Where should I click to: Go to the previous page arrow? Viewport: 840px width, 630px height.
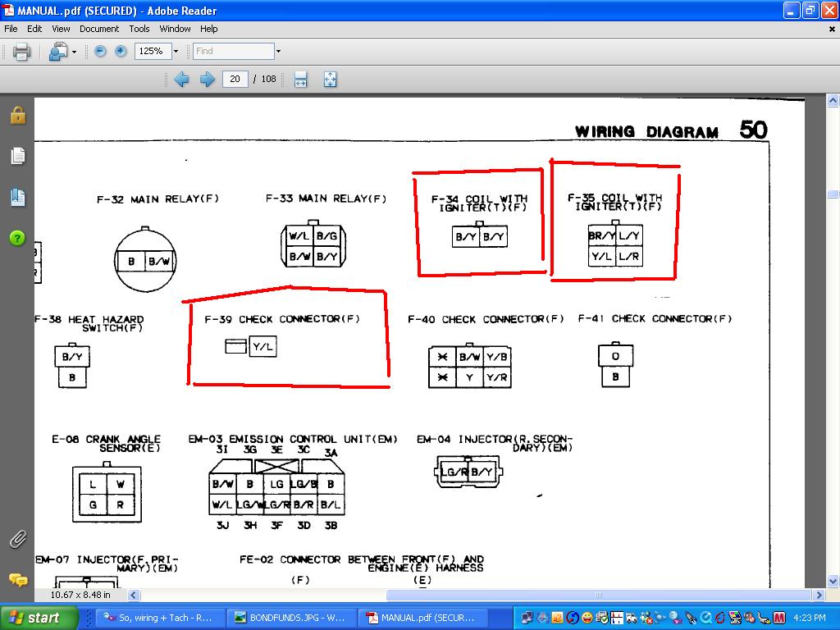point(181,80)
